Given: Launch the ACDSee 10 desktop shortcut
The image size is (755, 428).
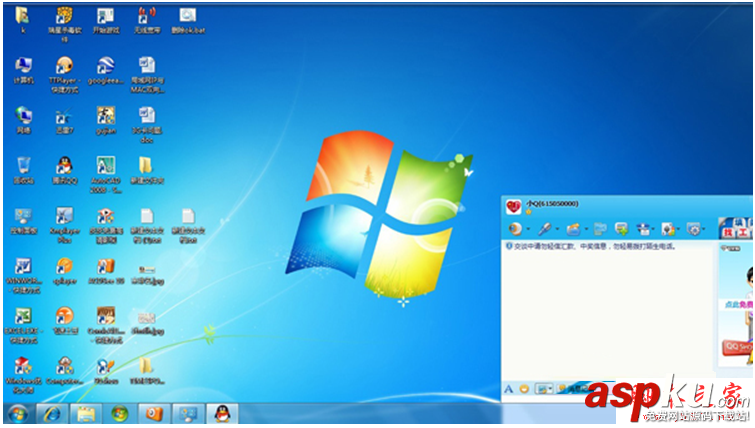Looking at the screenshot, I should coord(105,266).
